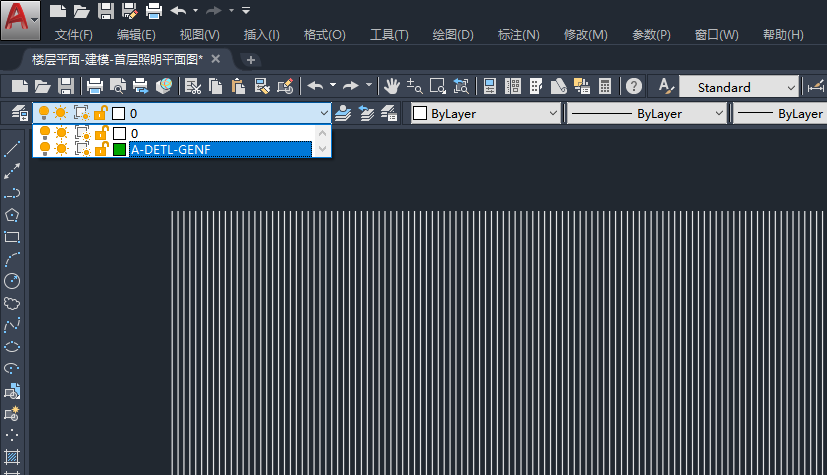Collapse the layer combo box arrow
Viewport: 827px width, 475px height.
(324, 113)
